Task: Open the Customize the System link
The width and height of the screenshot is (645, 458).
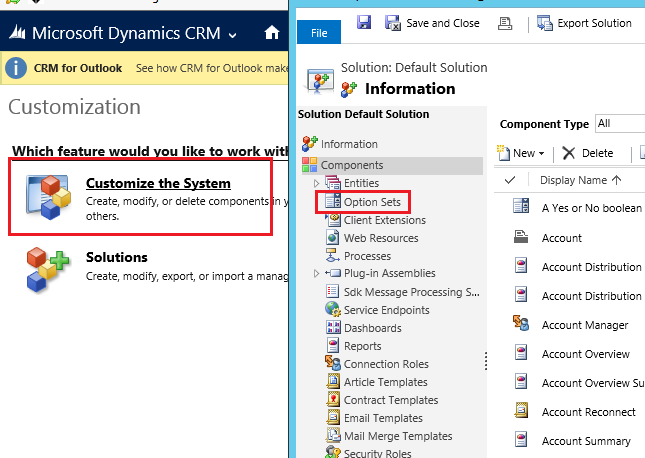Action: 158,183
